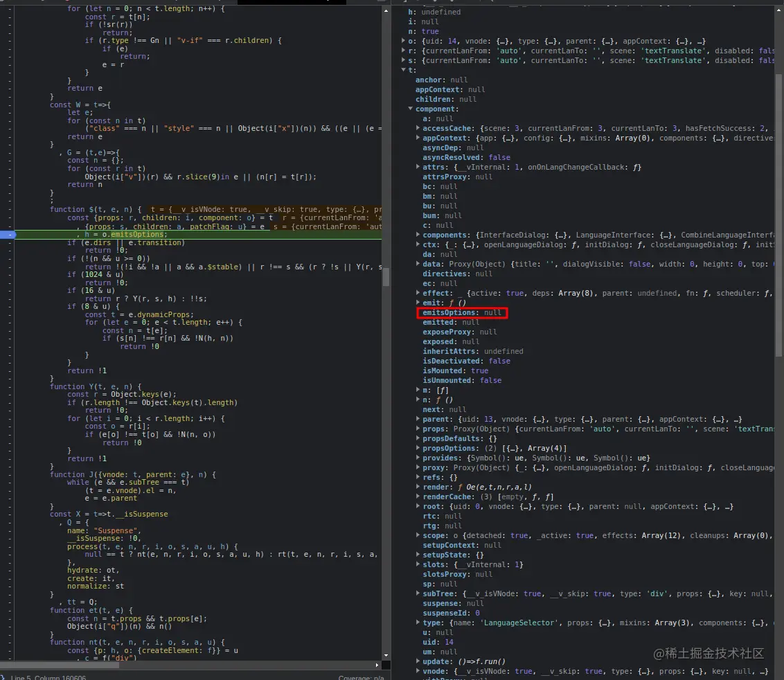This screenshot has height=680, width=784.
Task: Click the 'hydrate: ot,' code line
Action: (x=93, y=570)
